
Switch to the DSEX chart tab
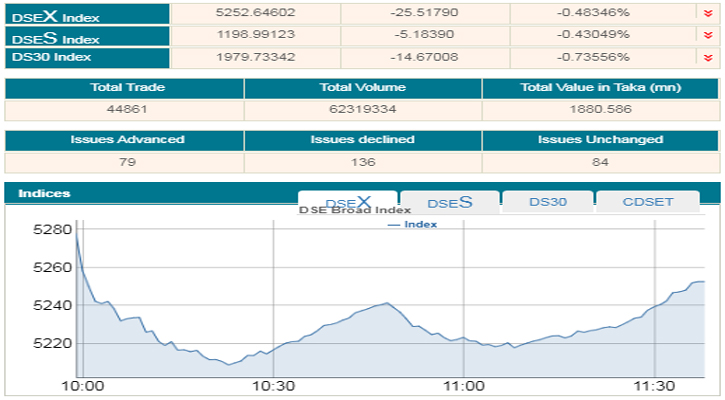348,202
